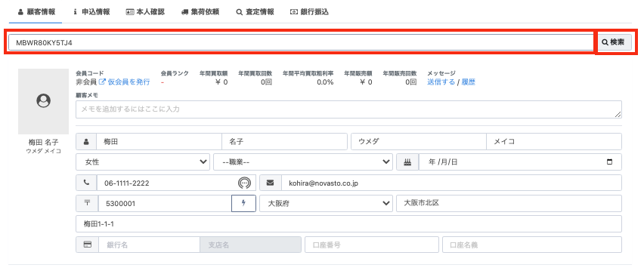Open the message 履歴 link
Screen dimensions: 644x274
point(468,82)
